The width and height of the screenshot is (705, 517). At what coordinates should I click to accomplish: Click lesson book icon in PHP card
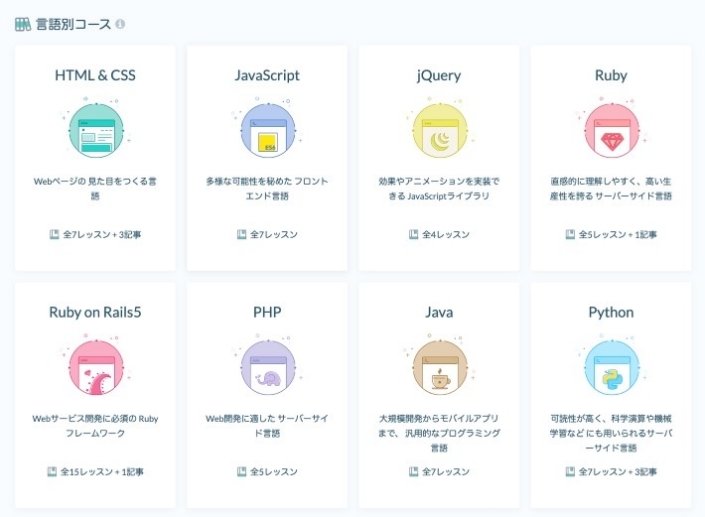tap(241, 471)
